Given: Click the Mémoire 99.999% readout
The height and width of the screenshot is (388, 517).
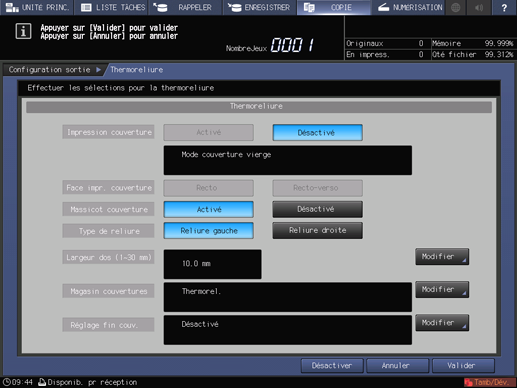Looking at the screenshot, I should [x=473, y=43].
